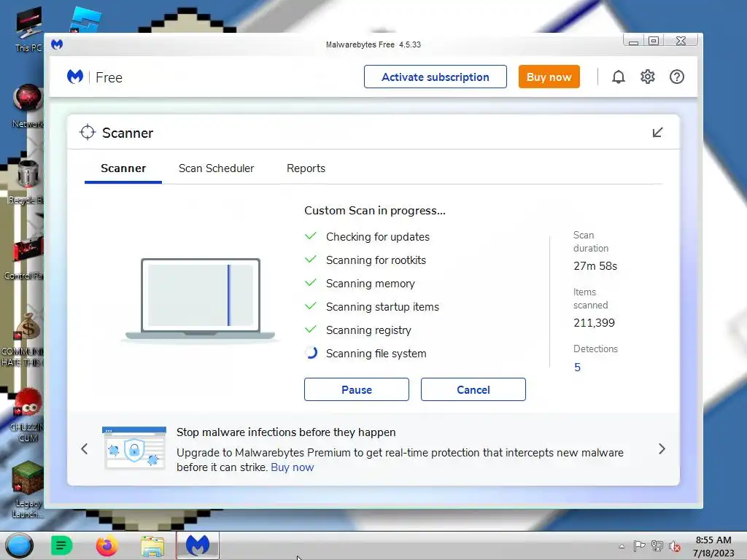Click the promo shield illustration
This screenshot has width=747, height=560.
[134, 448]
